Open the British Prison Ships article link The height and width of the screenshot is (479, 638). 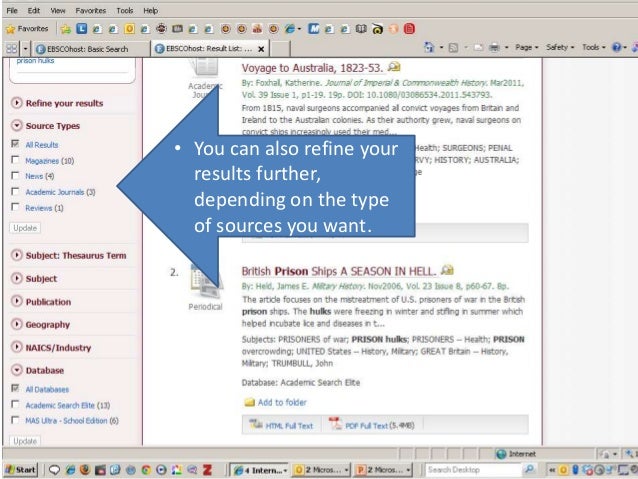point(339,271)
